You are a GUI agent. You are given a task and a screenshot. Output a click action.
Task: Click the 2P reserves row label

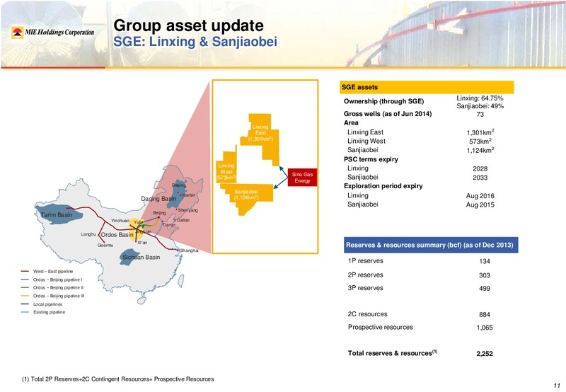click(365, 275)
